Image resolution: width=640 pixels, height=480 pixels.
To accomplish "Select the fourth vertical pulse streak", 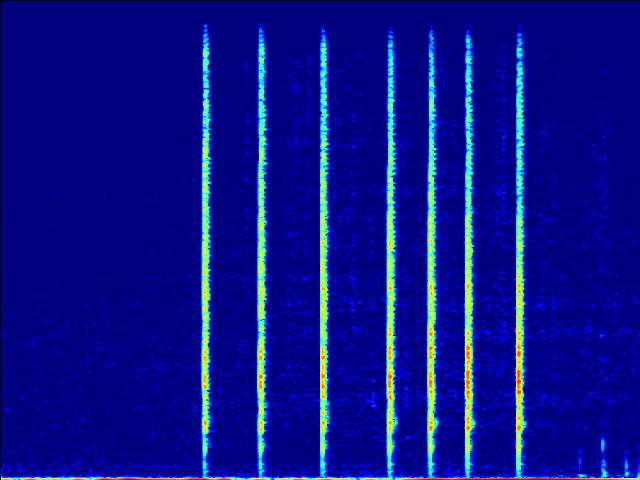I will 390,250.
